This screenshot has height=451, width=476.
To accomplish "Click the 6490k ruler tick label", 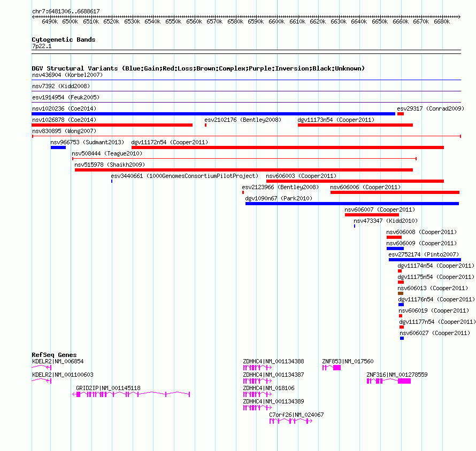I will (x=50, y=21).
